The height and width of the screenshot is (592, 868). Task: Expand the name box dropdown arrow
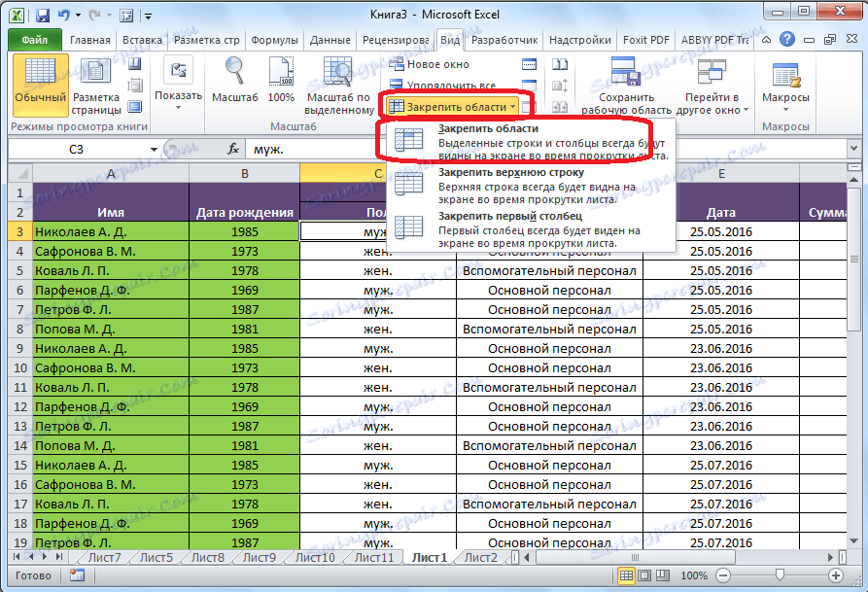click(153, 149)
